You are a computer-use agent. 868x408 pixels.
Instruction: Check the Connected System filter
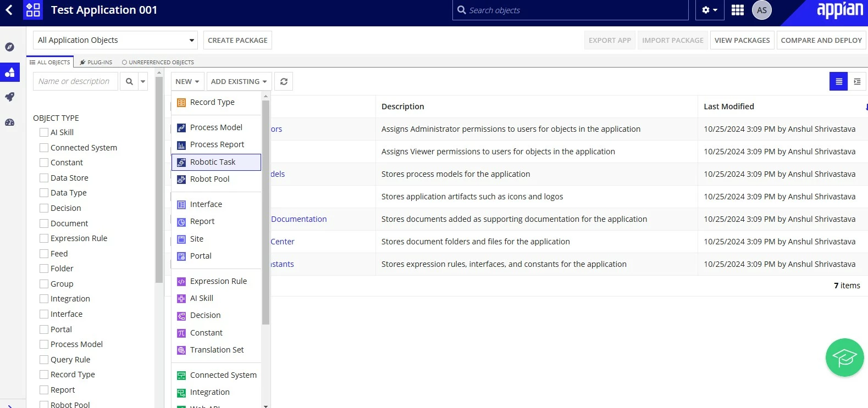coord(44,148)
